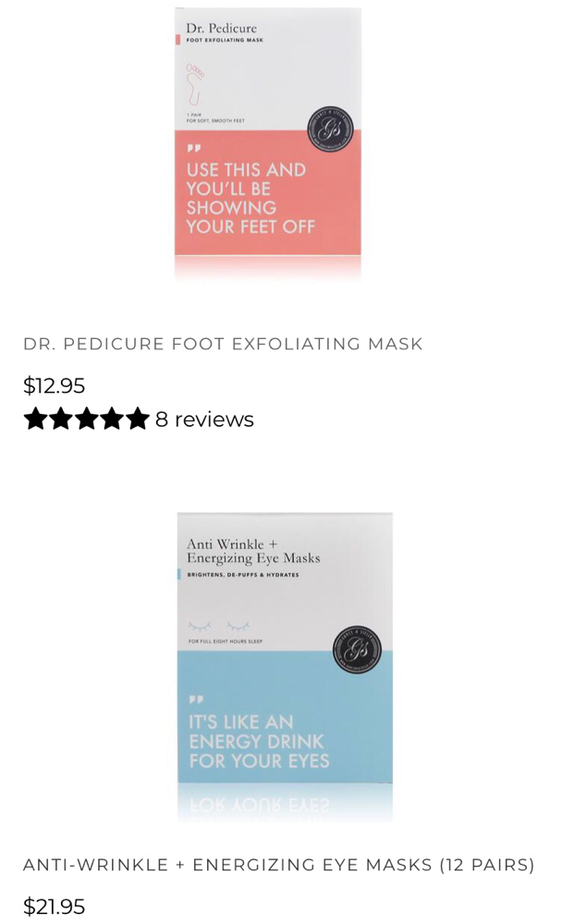Click the closed eyelashes icon on eye masks box

coord(219,626)
